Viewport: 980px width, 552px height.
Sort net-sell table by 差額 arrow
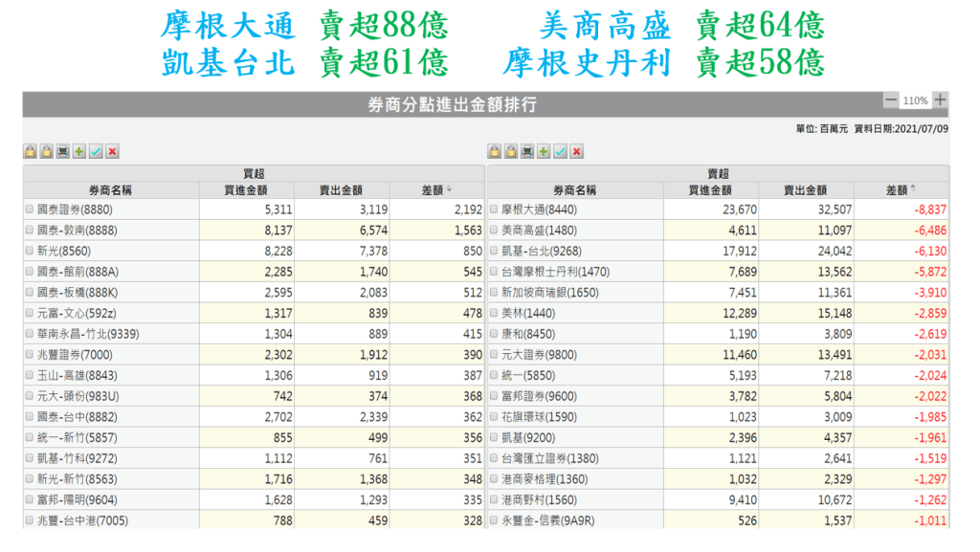click(913, 189)
